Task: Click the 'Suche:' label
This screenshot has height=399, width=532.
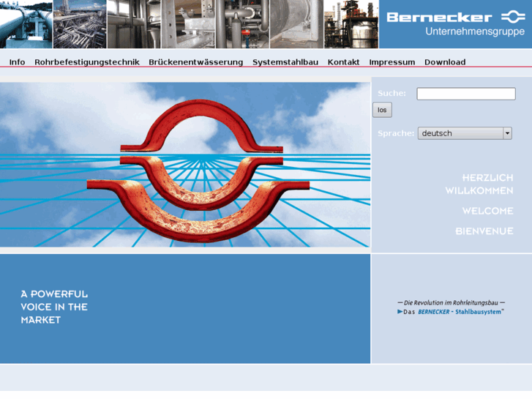Action: (x=391, y=94)
